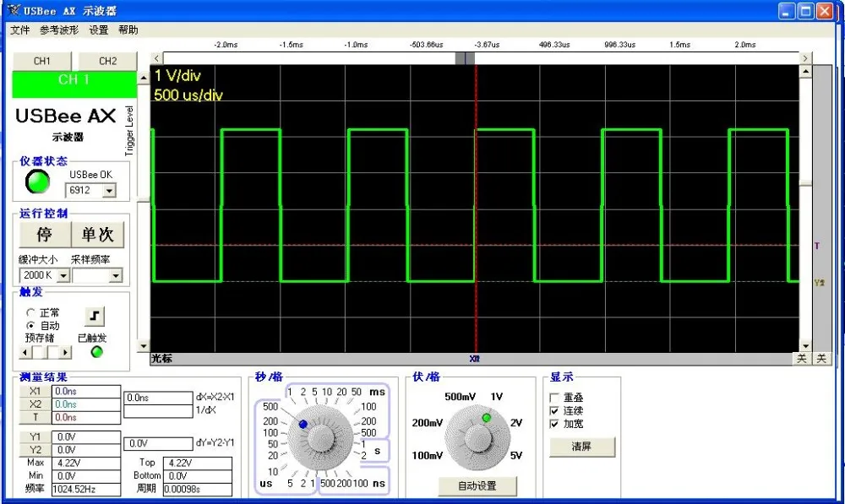Click the 周期 0.00098s value field
This screenshot has width=845, height=504.
pos(197,489)
